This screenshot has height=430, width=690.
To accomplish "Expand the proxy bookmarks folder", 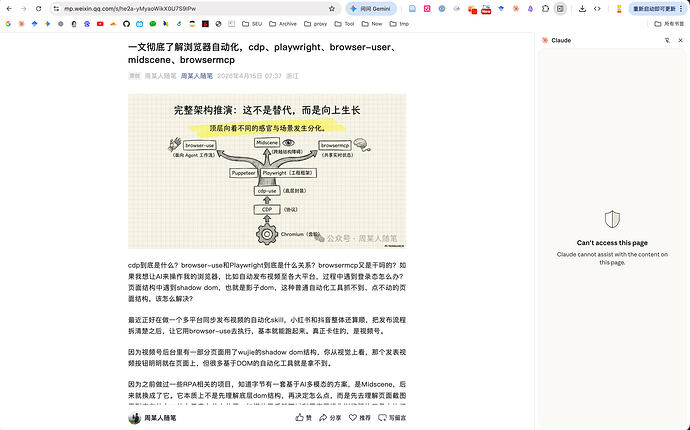I will tap(316, 24).
